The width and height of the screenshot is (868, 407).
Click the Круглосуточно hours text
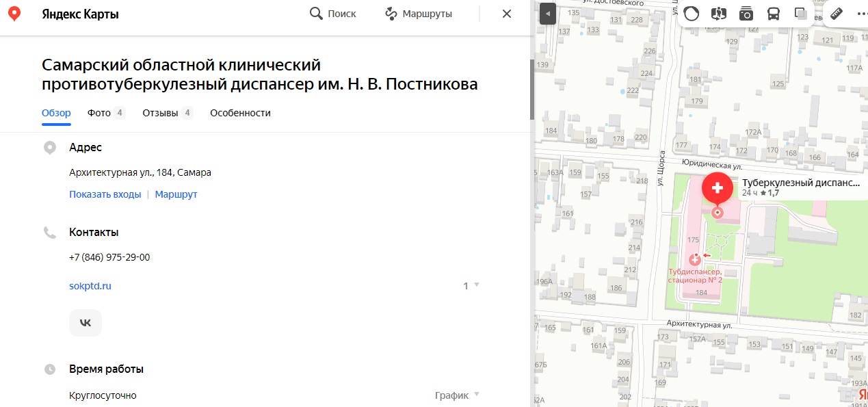pyautogui.click(x=103, y=395)
